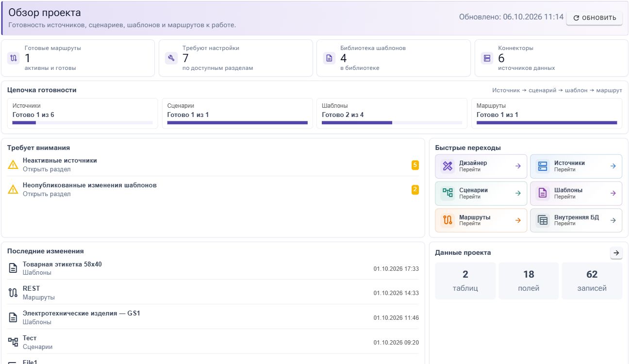631x364 pixels.
Task: Click the 2 таблиц statistic tile
Action: point(465,281)
